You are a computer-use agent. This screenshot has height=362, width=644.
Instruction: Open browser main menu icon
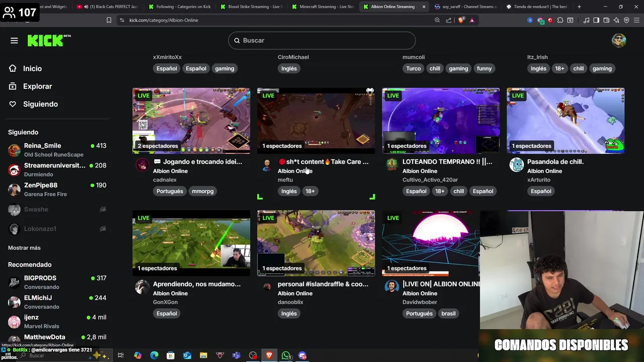pyautogui.click(x=636, y=20)
